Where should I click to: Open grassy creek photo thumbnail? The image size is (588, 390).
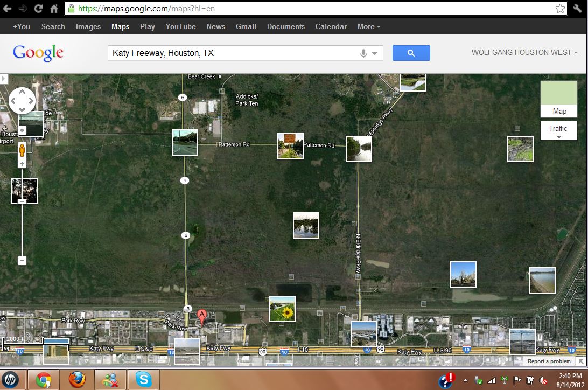[x=520, y=149]
